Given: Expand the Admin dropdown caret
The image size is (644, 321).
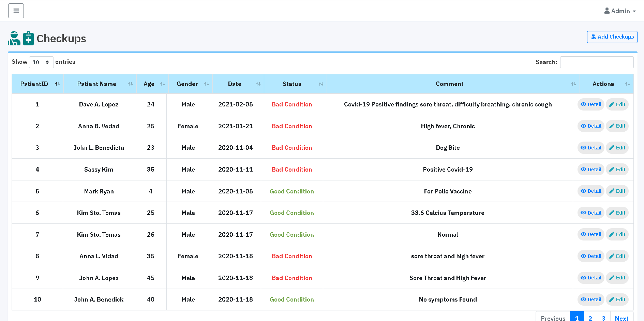Looking at the screenshot, I should (x=634, y=11).
